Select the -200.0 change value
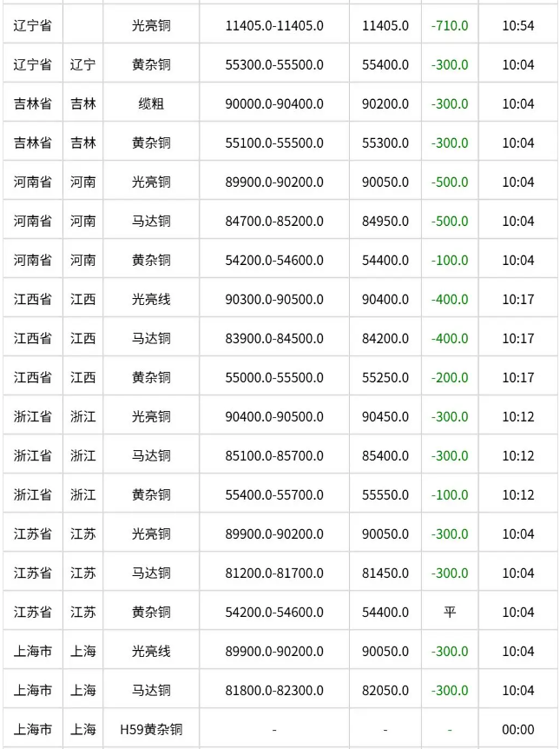 (450, 378)
